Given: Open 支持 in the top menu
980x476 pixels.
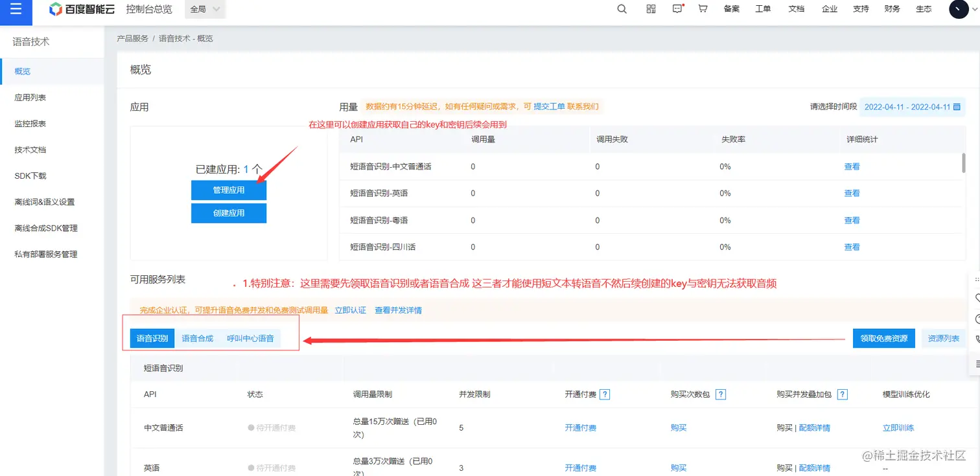Looking at the screenshot, I should pyautogui.click(x=861, y=9).
